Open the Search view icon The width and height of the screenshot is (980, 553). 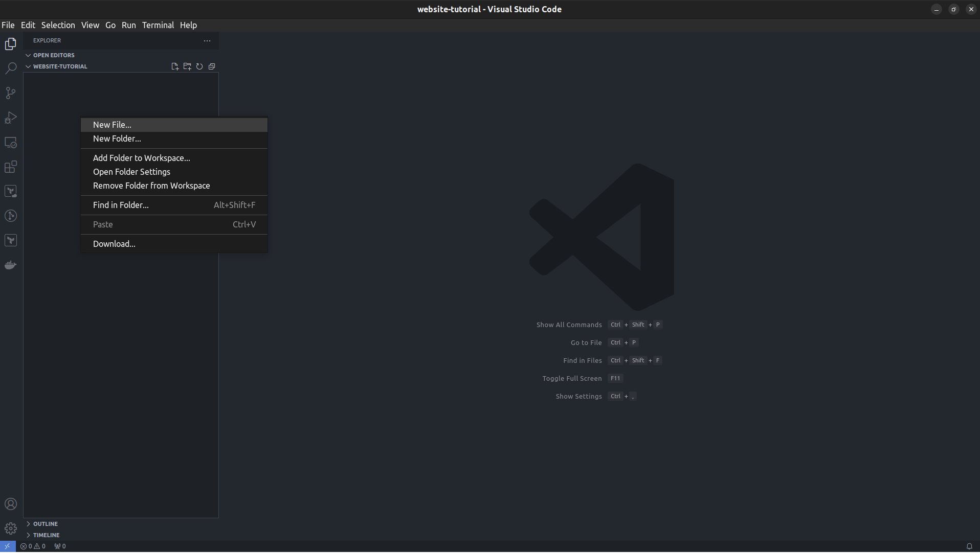point(11,68)
